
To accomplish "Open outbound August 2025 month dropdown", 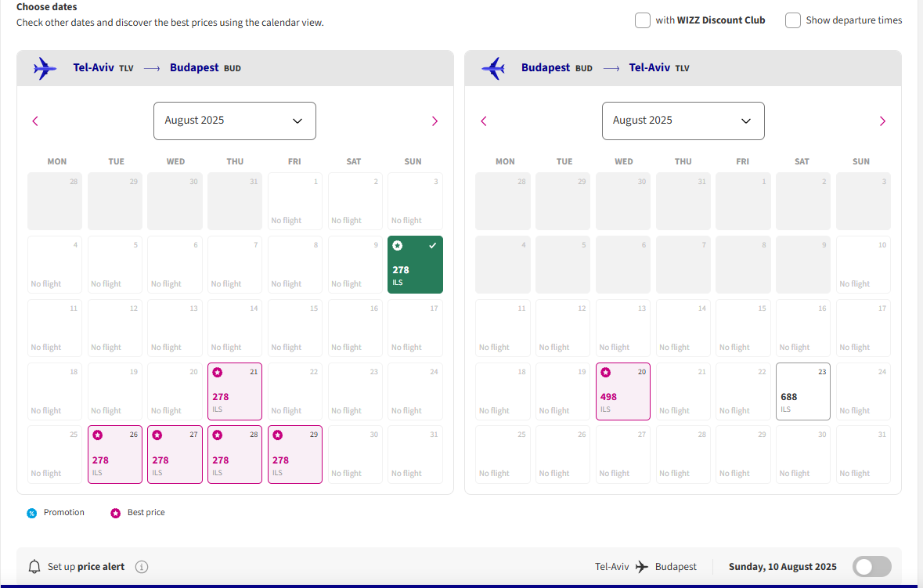I will click(234, 121).
